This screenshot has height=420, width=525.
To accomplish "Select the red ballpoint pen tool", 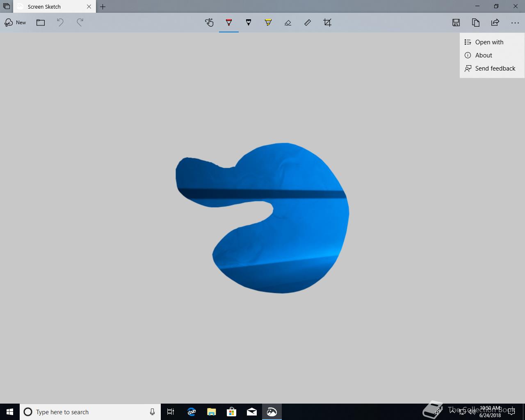I will coord(229,23).
